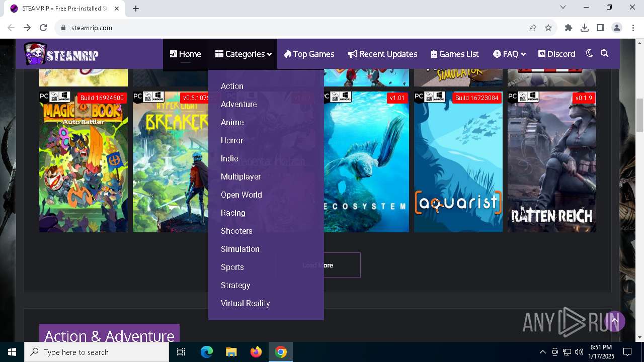Select Horror category
The height and width of the screenshot is (362, 644).
232,140
